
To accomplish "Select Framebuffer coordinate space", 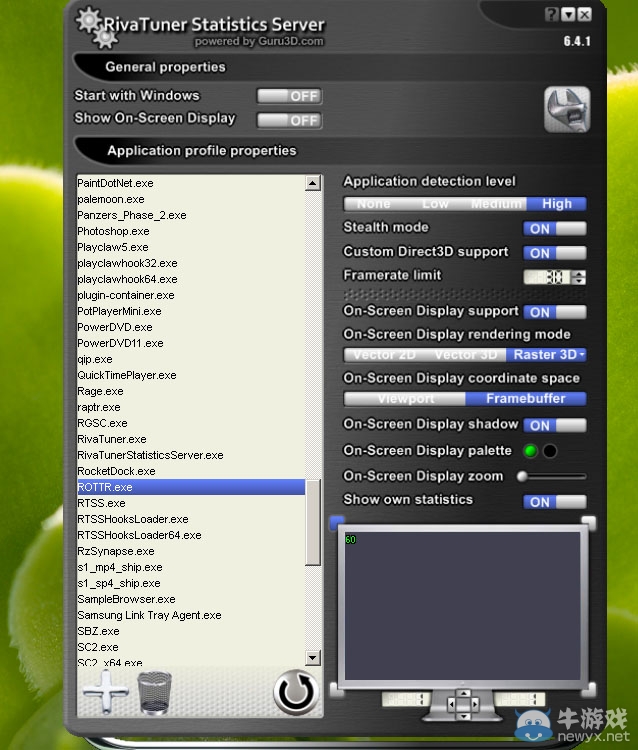I will pyautogui.click(x=526, y=399).
